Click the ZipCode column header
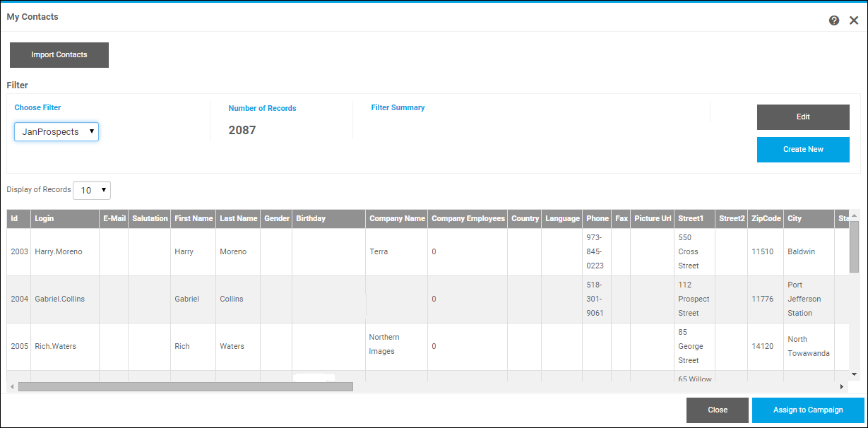Viewport: 868px width, 428px height. (x=766, y=219)
